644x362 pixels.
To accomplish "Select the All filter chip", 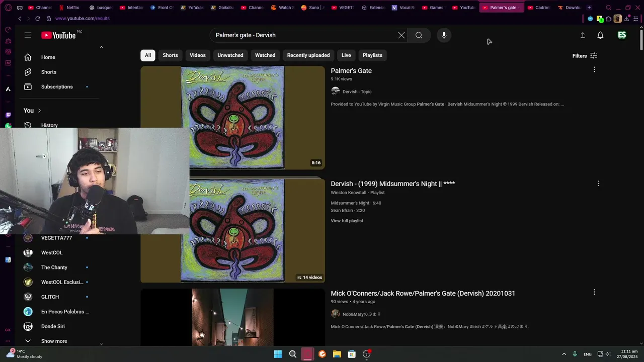I will coord(148,55).
